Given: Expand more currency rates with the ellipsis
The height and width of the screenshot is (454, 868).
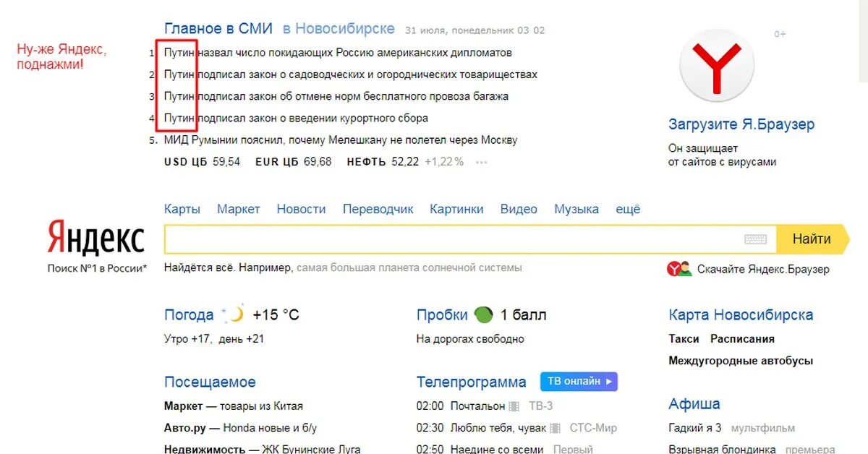Looking at the screenshot, I should 481,162.
